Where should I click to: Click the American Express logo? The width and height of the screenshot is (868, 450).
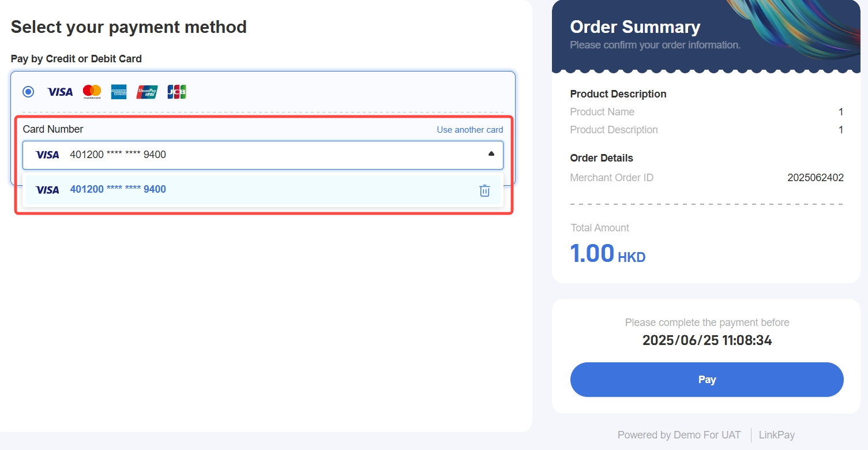click(119, 92)
